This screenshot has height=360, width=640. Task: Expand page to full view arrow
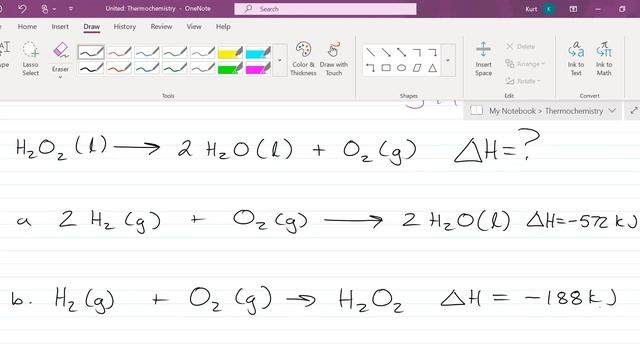tap(634, 111)
